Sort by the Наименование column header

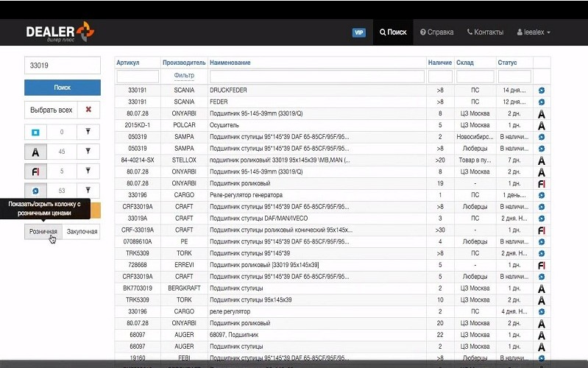click(230, 63)
